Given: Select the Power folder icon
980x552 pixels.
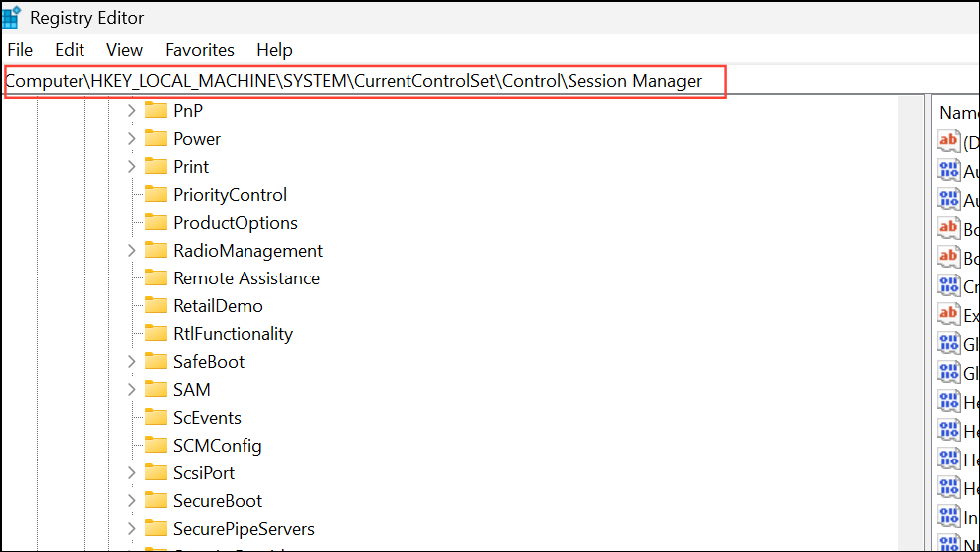Looking at the screenshot, I should (156, 139).
